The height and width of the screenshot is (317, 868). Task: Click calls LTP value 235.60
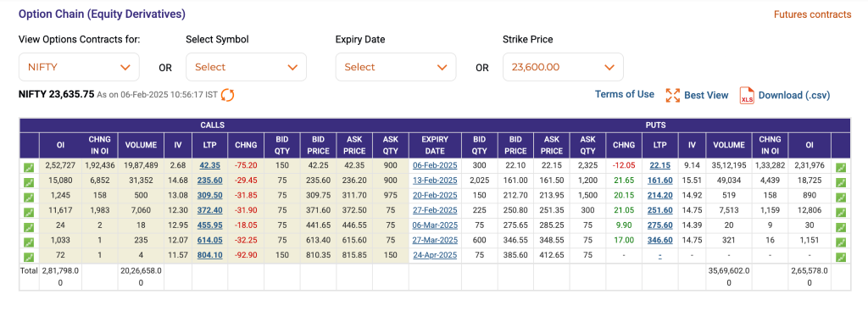[x=210, y=181]
